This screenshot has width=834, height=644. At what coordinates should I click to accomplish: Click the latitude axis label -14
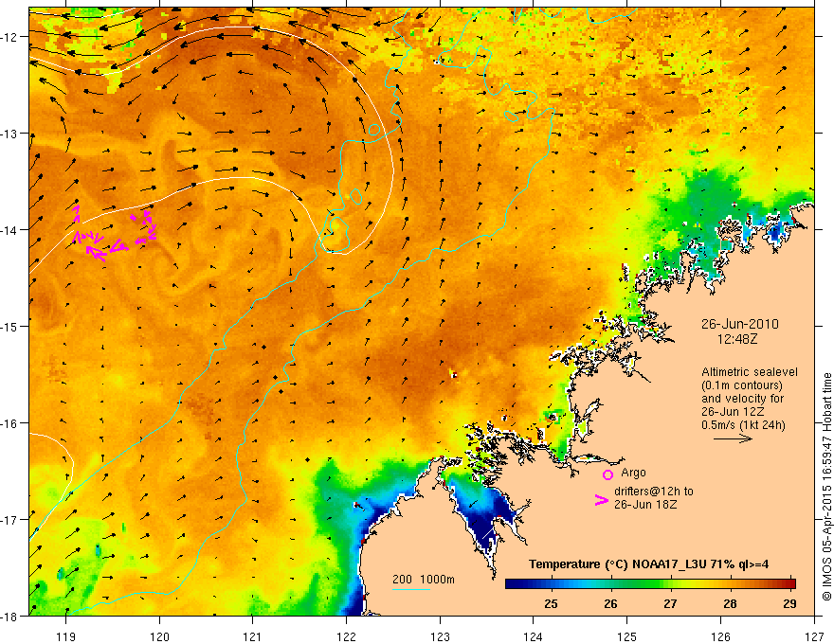pos(9,230)
